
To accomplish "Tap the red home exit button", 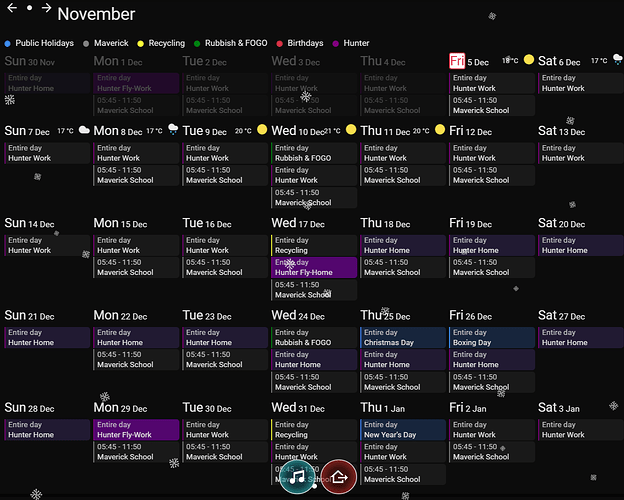I will pos(339,477).
